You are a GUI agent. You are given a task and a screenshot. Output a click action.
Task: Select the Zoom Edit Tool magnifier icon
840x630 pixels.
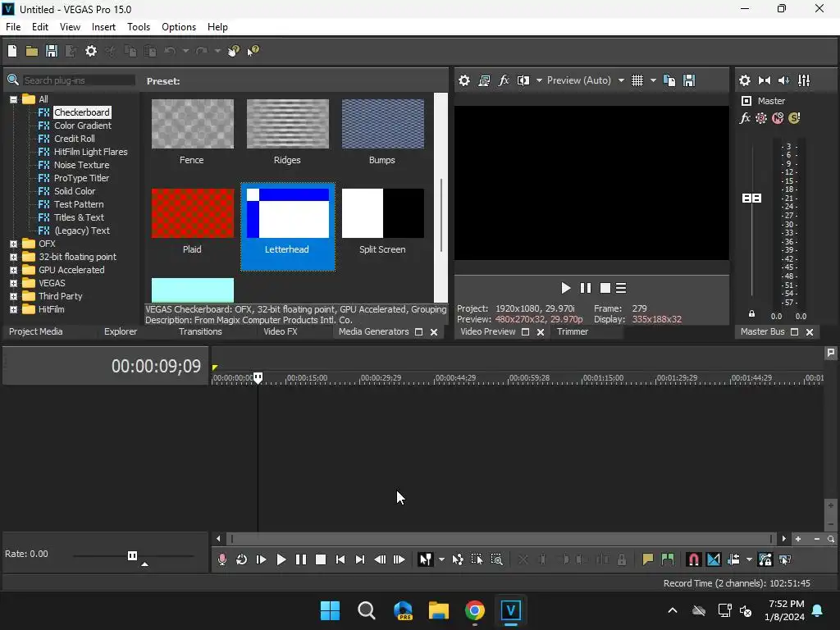tap(496, 559)
